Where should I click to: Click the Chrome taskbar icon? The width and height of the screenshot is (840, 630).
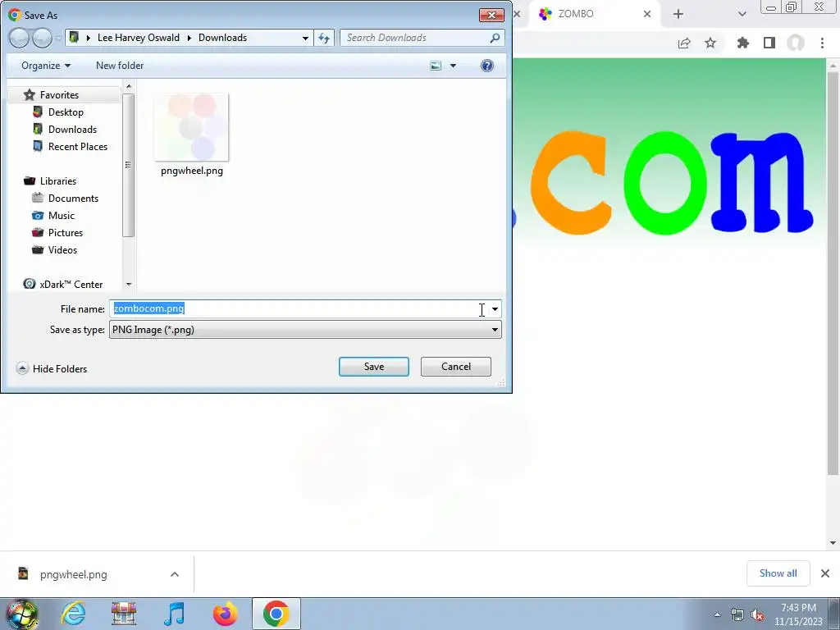(x=276, y=614)
